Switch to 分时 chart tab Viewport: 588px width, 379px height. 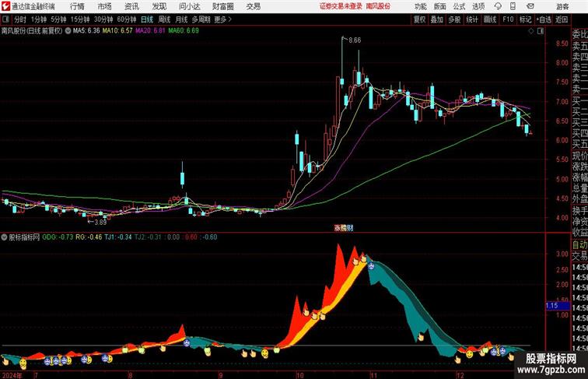click(20, 19)
